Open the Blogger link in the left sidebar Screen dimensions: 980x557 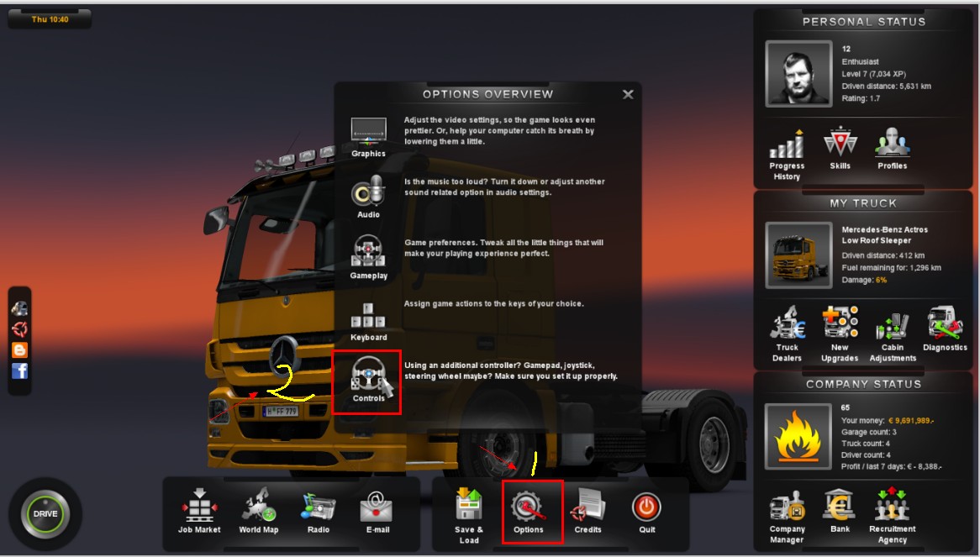(x=19, y=349)
